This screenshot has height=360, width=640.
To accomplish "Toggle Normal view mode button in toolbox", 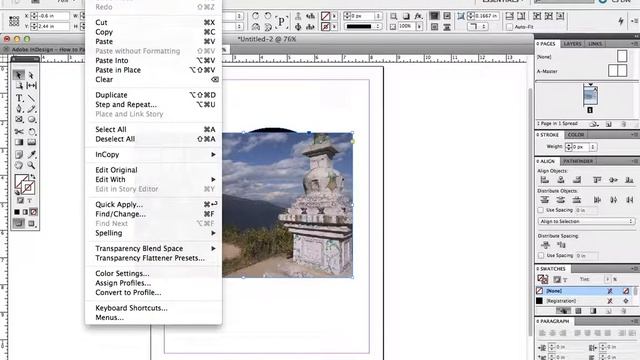I will click(19, 223).
